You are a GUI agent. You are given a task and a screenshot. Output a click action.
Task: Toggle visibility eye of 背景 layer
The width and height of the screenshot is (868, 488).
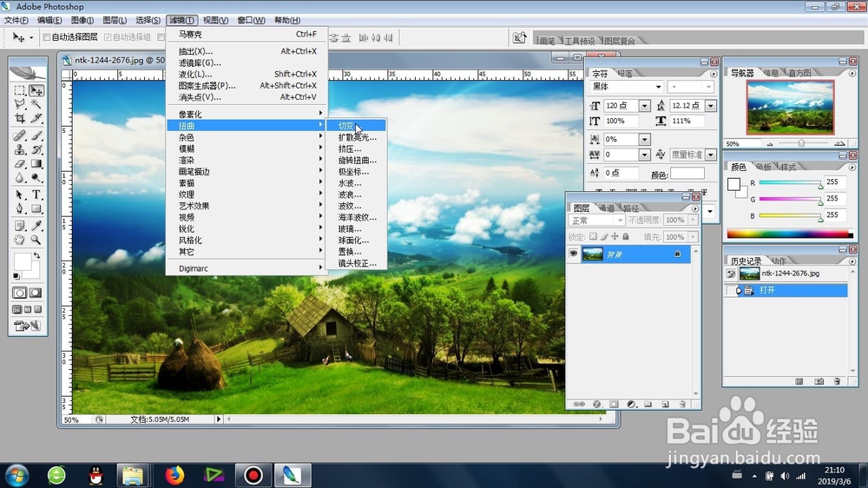pos(574,254)
